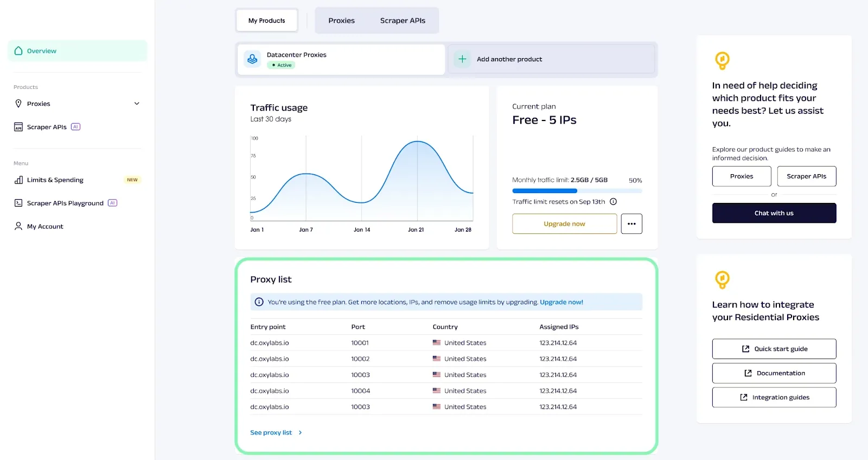
Task: Click the Limits & Spending chart icon
Action: tap(18, 180)
